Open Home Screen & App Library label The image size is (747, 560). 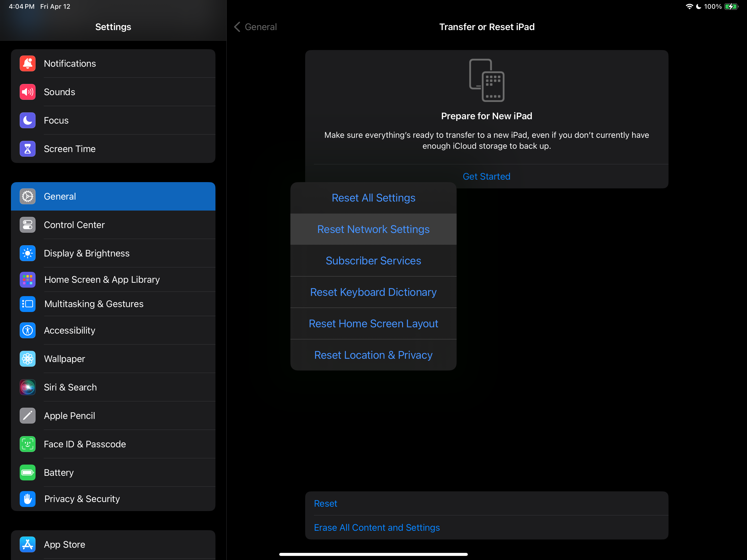click(102, 280)
